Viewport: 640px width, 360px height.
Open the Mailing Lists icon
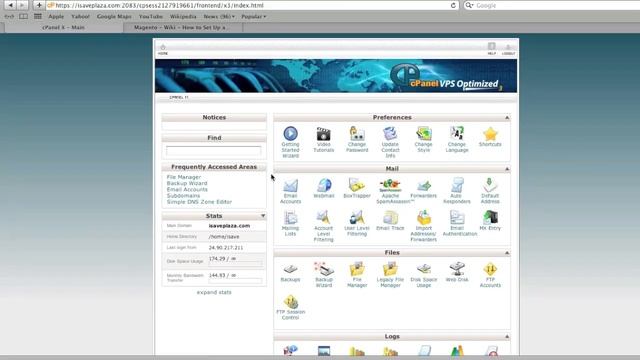pyautogui.click(x=290, y=218)
